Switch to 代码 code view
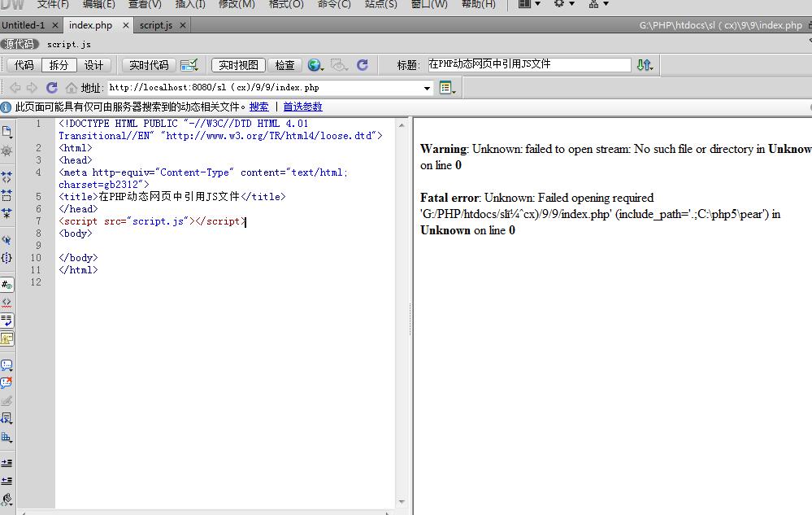The image size is (812, 515). click(24, 65)
